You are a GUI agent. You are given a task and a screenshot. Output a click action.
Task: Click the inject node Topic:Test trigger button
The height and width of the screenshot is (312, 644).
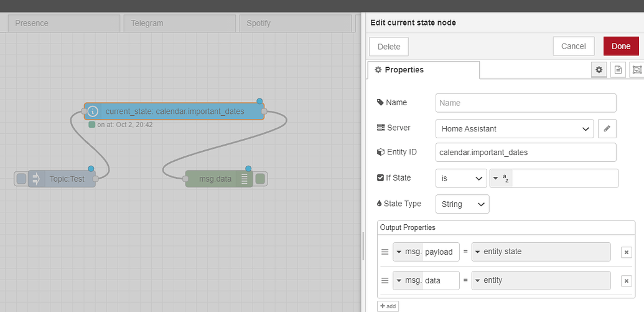(21, 179)
